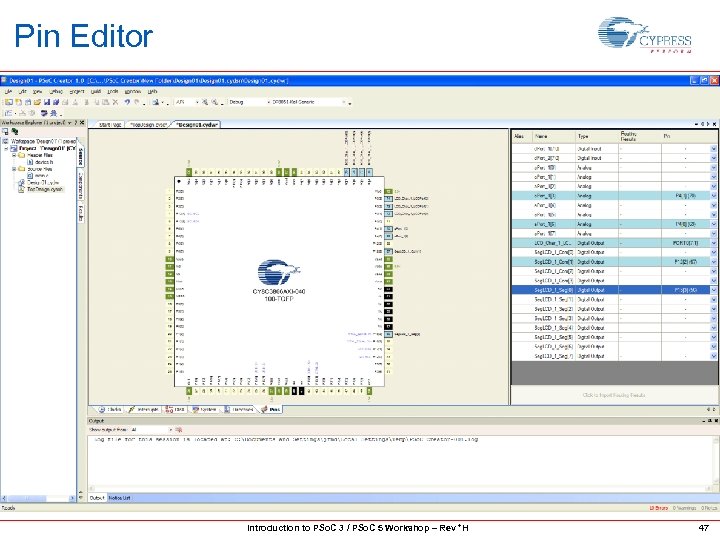Viewport: 720px width, 540px height.
Task: Click the Open folder toolbar icon
Action: click(37, 102)
